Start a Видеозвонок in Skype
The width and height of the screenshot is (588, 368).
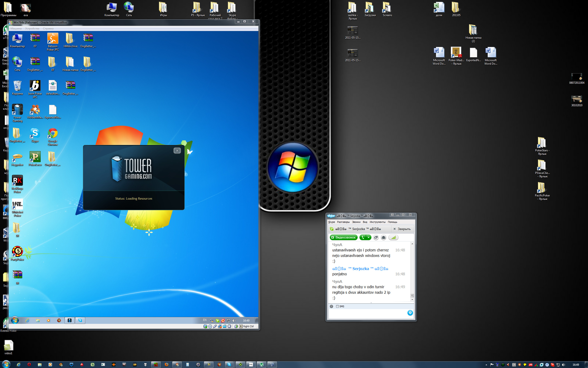[344, 237]
